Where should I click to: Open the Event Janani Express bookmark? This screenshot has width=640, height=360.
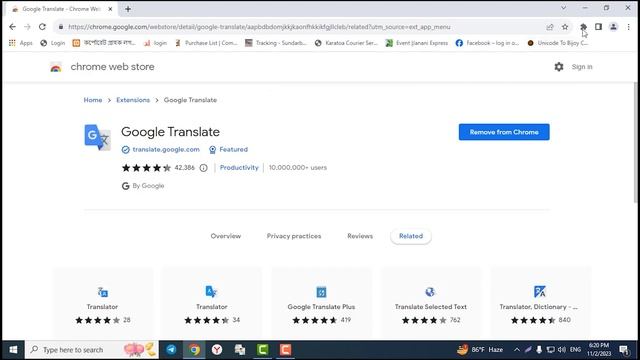(x=417, y=43)
